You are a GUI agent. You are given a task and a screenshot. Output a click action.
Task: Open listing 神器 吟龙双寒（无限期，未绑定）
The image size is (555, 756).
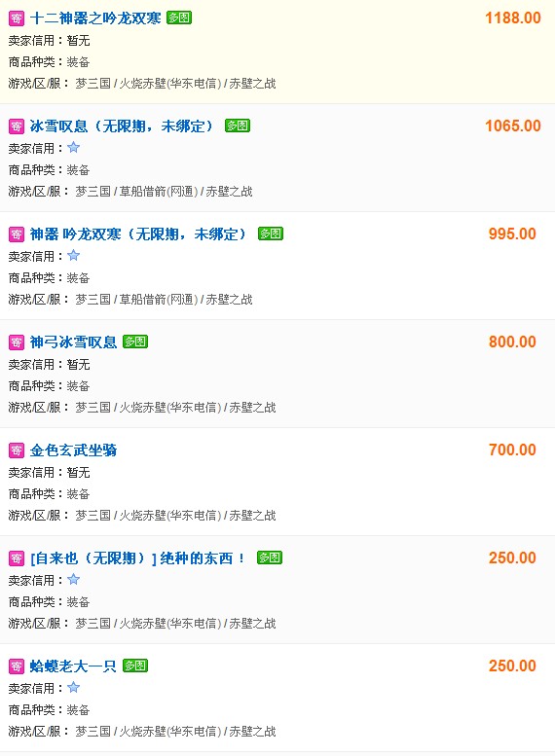point(138,234)
